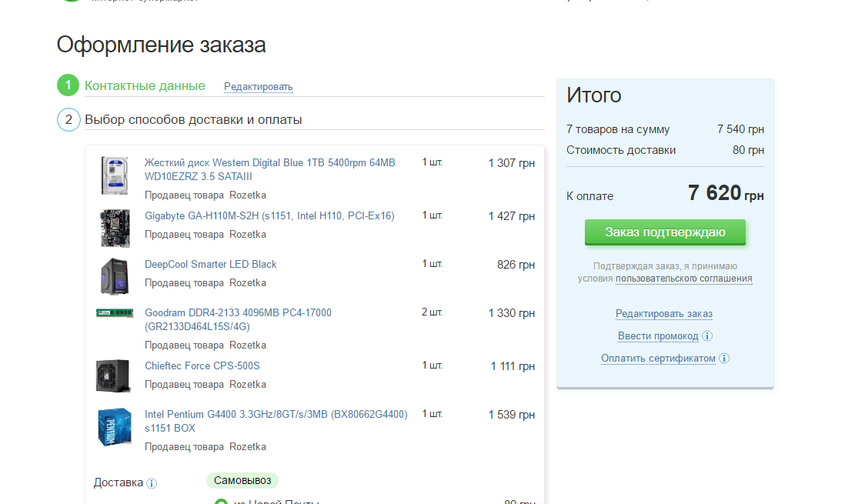Open DeepCool Smarter LED Black link
Screen dimensions: 855x504
click(x=210, y=265)
